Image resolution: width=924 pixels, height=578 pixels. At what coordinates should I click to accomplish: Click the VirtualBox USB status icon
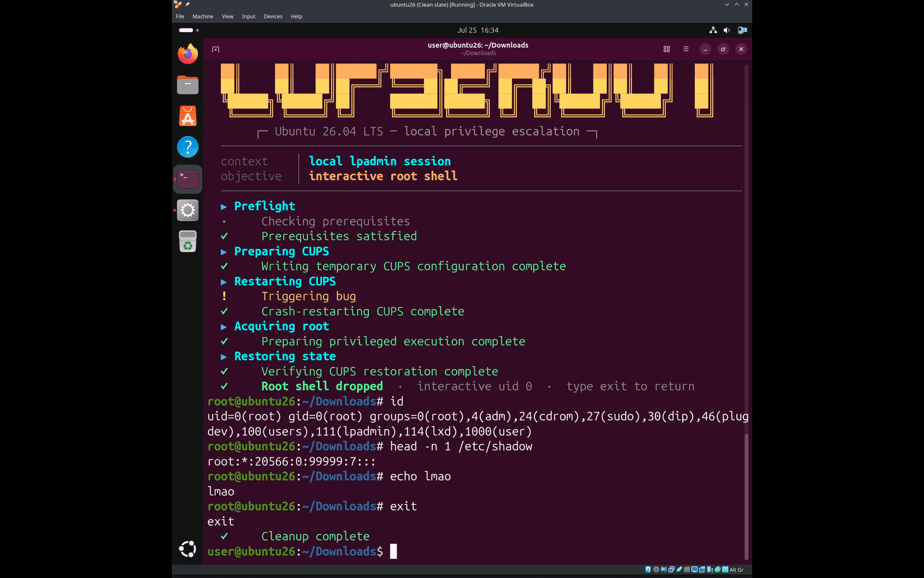coord(679,570)
